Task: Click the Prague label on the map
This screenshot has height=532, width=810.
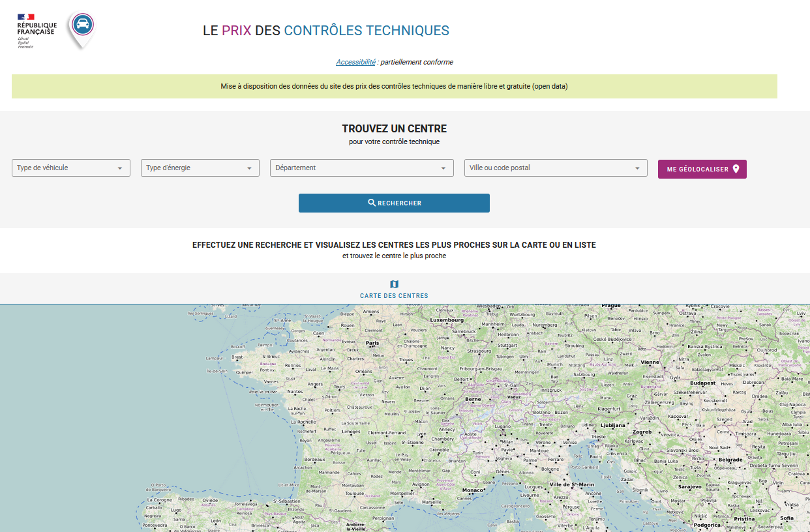Action: coord(611,305)
